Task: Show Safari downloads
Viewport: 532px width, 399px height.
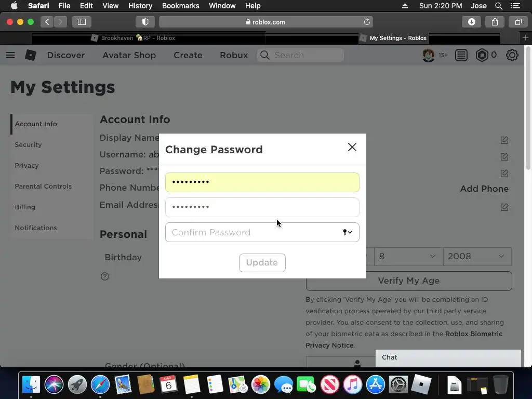Action: (471, 22)
